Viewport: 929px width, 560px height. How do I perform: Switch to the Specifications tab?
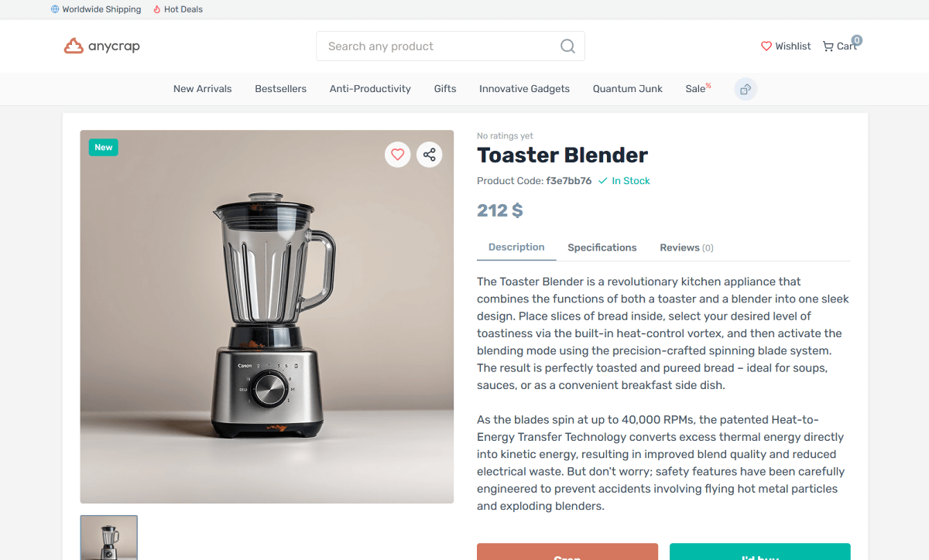tap(602, 248)
